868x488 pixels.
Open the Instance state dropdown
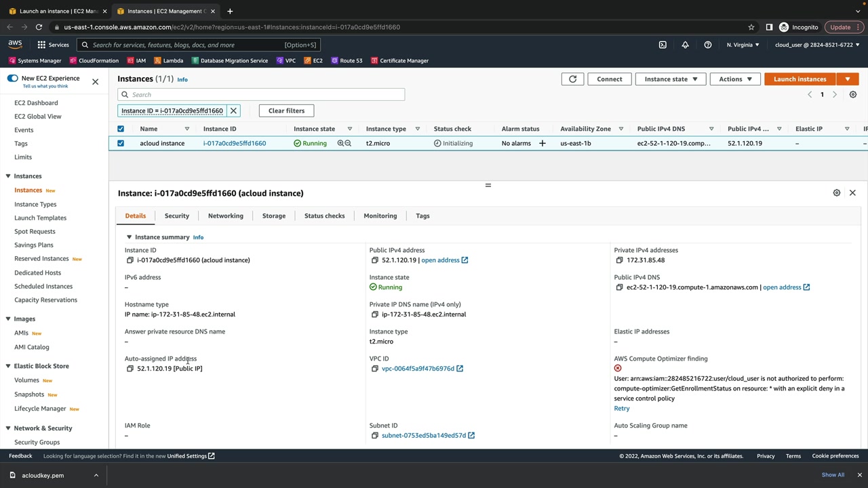[x=671, y=79]
